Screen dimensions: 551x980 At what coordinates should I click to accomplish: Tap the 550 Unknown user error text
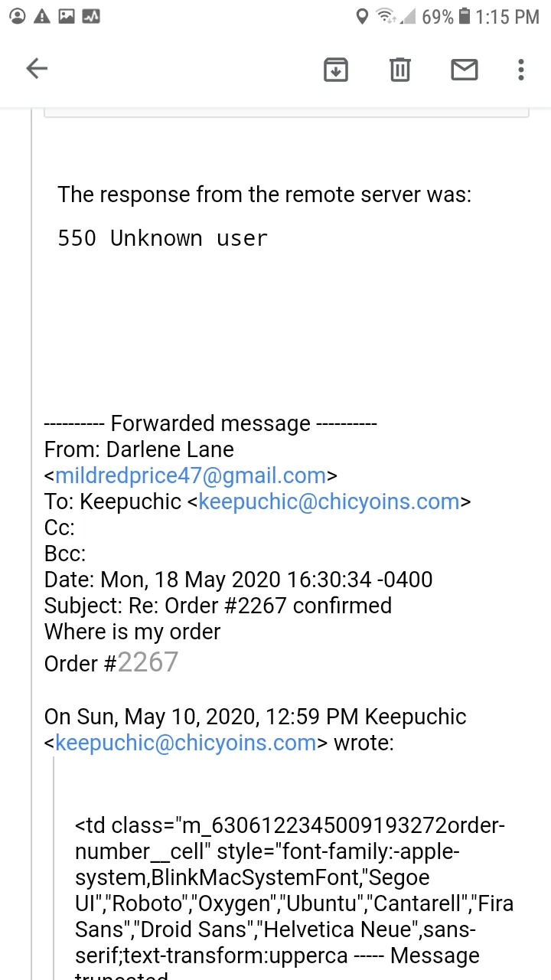pos(162,238)
